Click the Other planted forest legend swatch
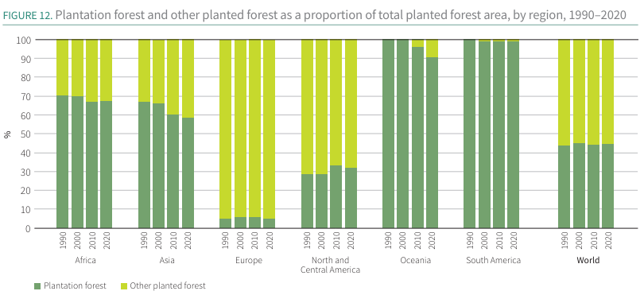This screenshot has height=295, width=644. coord(123,285)
